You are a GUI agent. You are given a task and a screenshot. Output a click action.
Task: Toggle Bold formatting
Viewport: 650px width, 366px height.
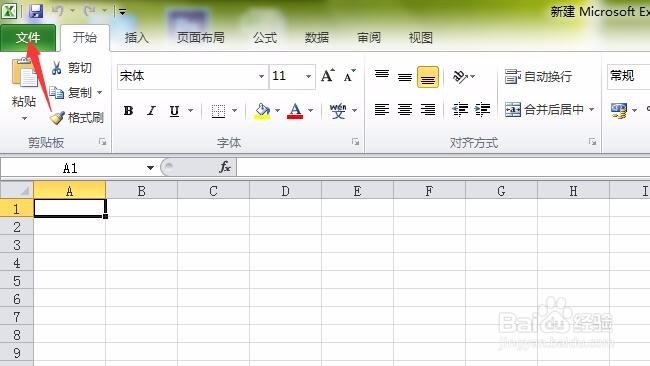tap(129, 110)
